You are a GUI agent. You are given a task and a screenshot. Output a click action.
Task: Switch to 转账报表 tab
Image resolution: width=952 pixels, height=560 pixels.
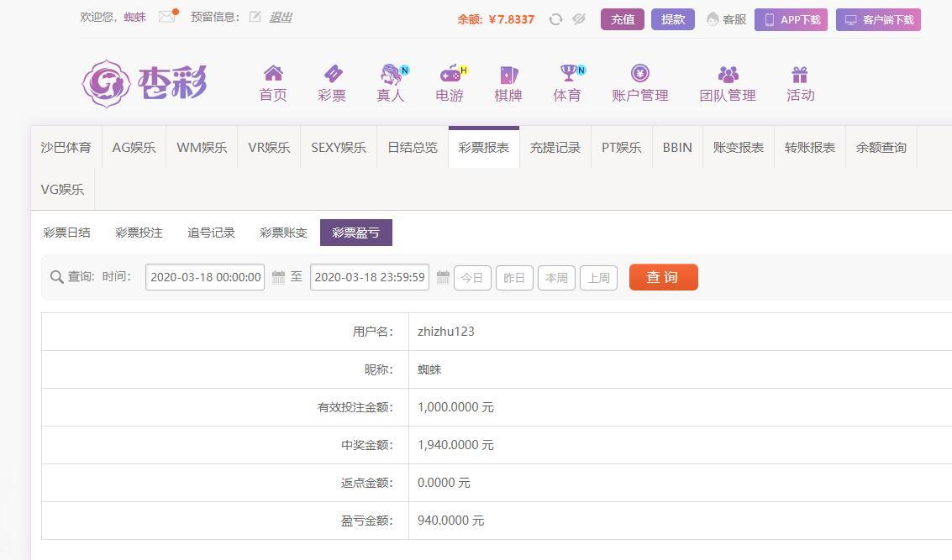tap(810, 148)
